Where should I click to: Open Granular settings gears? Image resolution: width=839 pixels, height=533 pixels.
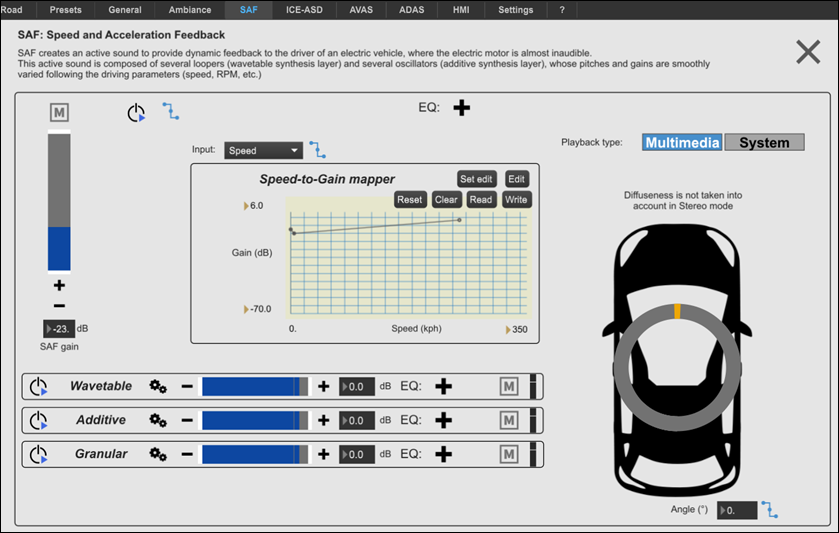click(158, 454)
